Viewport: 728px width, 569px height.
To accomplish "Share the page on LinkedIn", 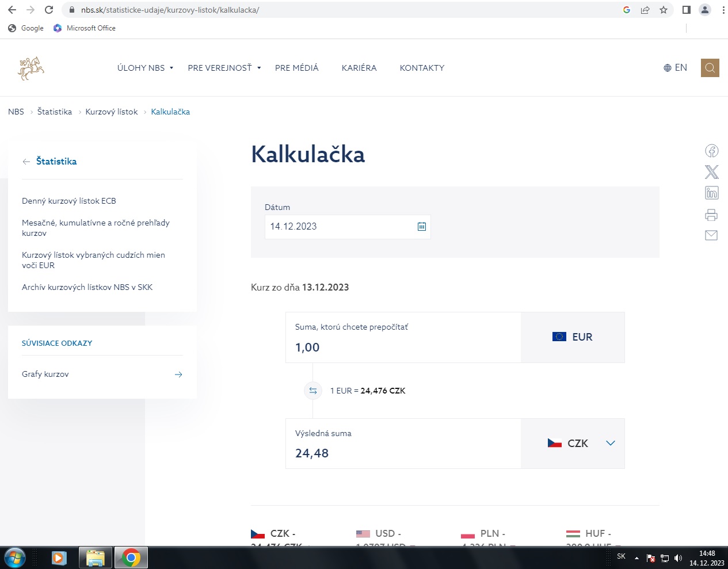I will pyautogui.click(x=711, y=193).
